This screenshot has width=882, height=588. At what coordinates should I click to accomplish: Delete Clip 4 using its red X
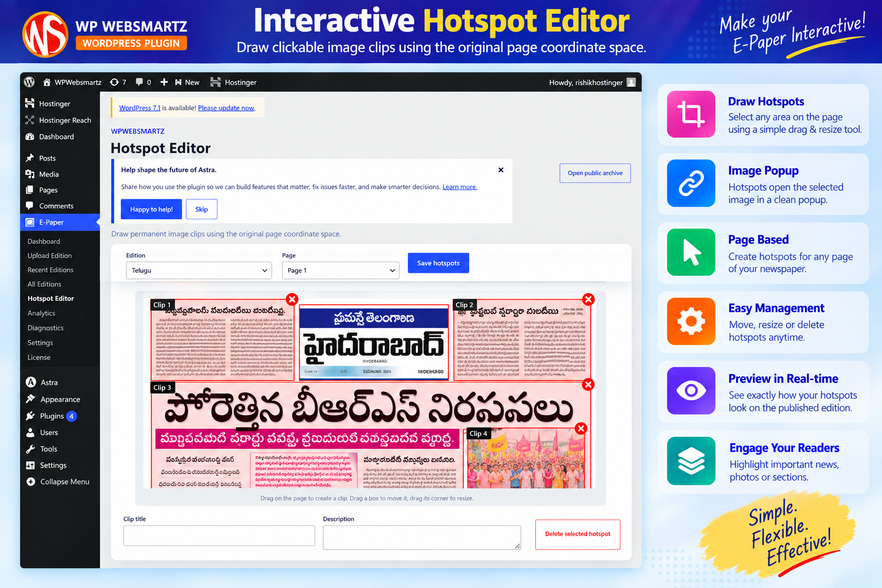[581, 428]
